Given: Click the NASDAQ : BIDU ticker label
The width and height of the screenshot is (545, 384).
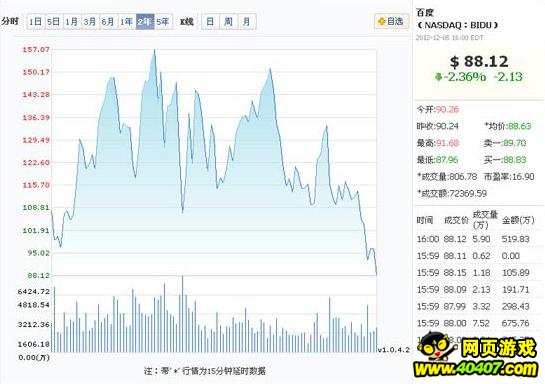Looking at the screenshot, I should 458,25.
